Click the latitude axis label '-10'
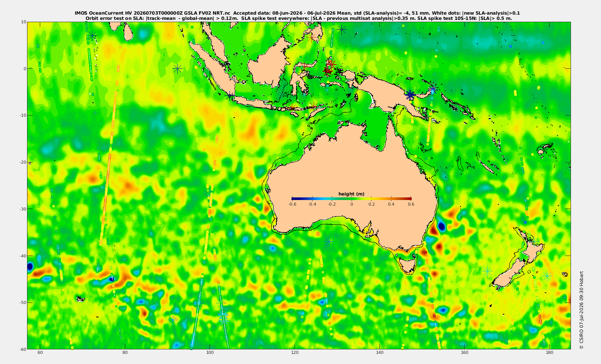This screenshot has width=601, height=364. point(23,115)
